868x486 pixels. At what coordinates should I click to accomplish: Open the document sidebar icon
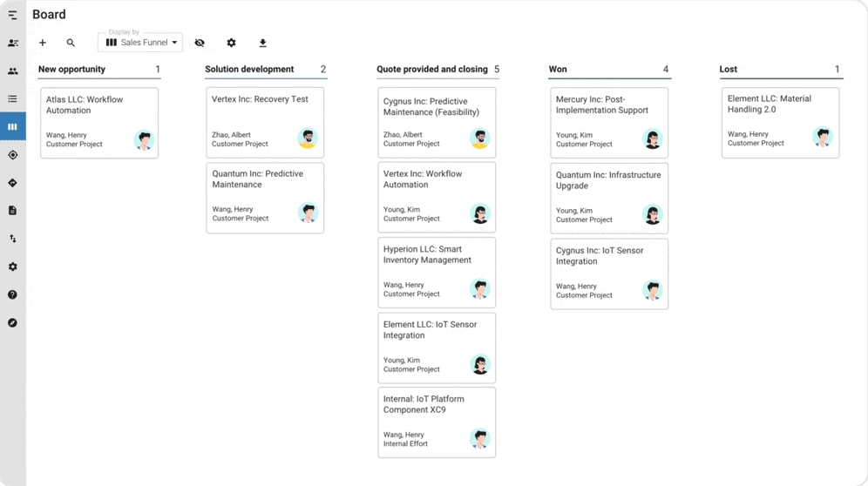12,211
